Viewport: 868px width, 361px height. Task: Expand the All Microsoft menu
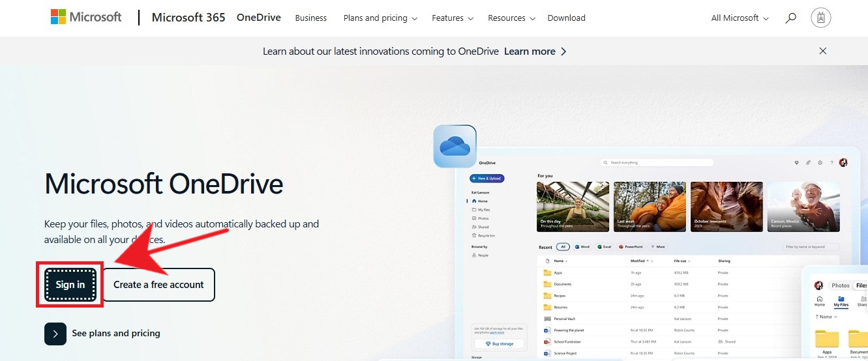[x=740, y=18]
